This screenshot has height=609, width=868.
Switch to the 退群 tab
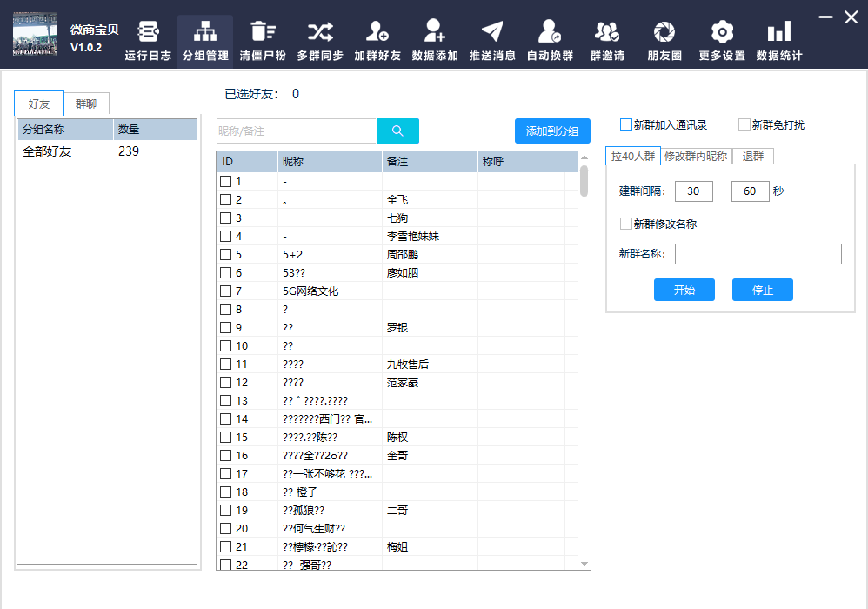click(x=752, y=157)
